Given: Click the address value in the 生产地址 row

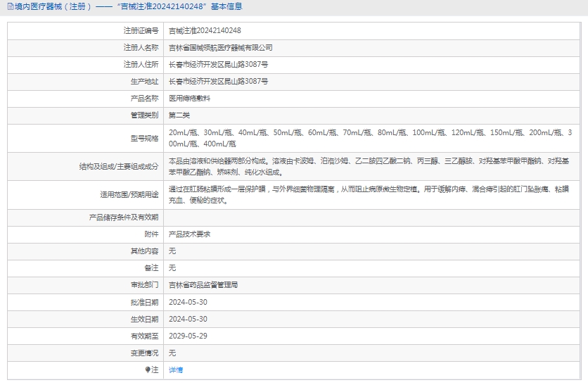Looking at the screenshot, I should 218,82.
